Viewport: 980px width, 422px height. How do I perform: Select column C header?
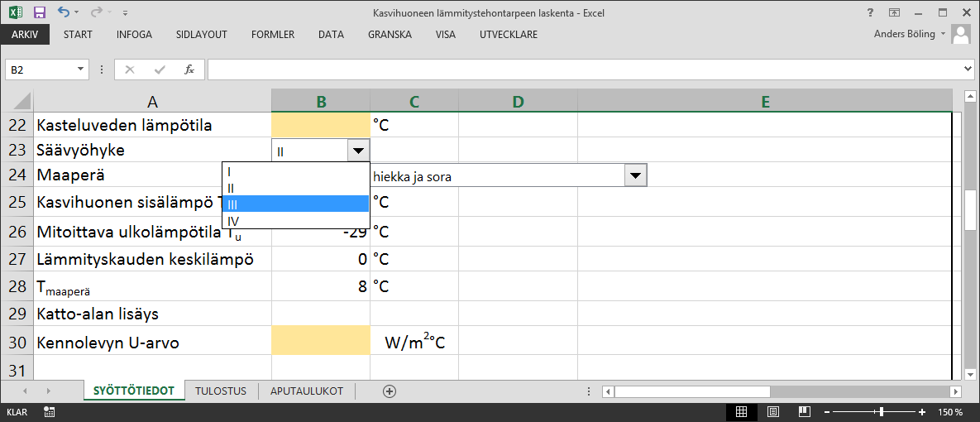414,101
